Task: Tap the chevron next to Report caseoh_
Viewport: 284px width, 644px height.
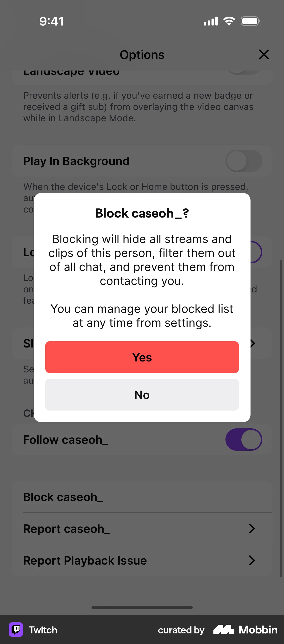Action: 252,528
